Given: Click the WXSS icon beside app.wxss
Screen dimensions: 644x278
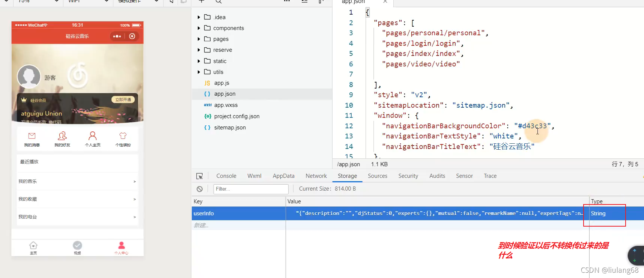Looking at the screenshot, I should tap(208, 105).
